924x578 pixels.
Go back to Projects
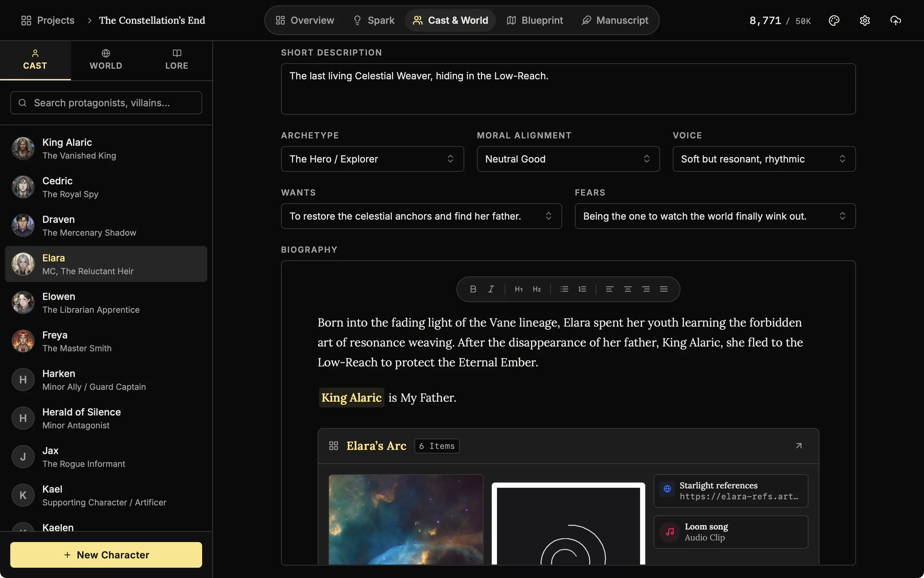pos(48,20)
